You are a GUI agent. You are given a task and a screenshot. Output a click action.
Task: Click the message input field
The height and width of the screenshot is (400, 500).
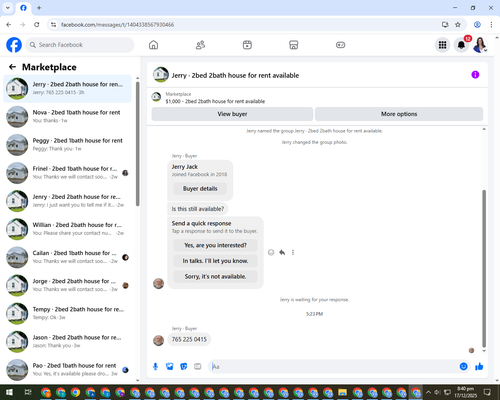(x=334, y=367)
